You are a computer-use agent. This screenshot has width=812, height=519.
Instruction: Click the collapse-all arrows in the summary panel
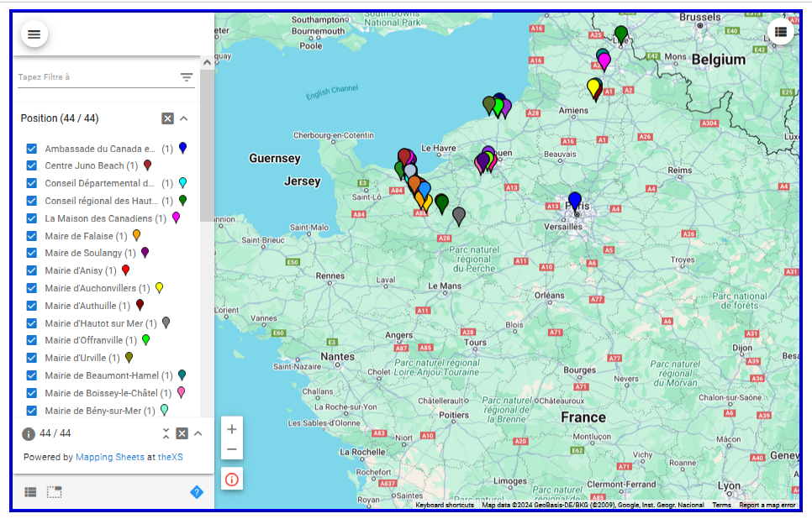pyautogui.click(x=166, y=433)
